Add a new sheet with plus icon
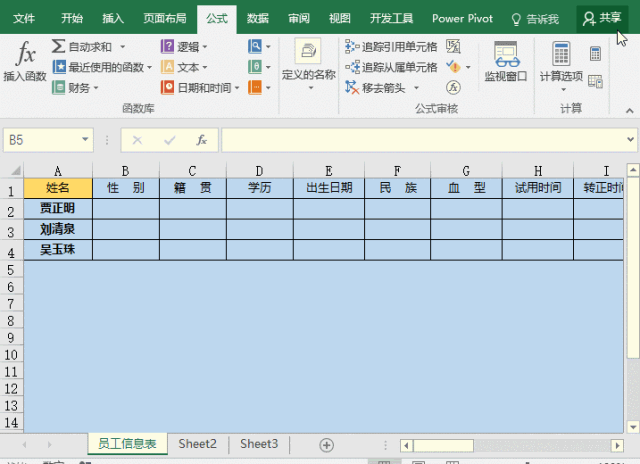This screenshot has width=640, height=464. point(326,444)
